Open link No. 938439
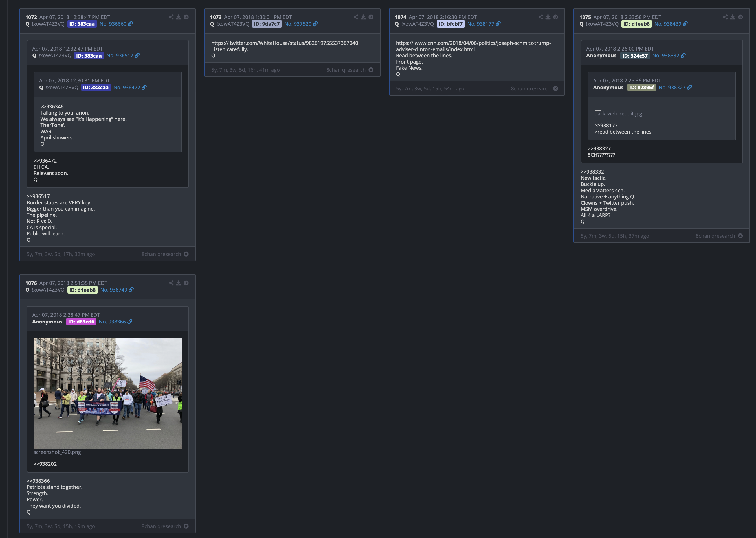756x538 pixels. (x=671, y=24)
